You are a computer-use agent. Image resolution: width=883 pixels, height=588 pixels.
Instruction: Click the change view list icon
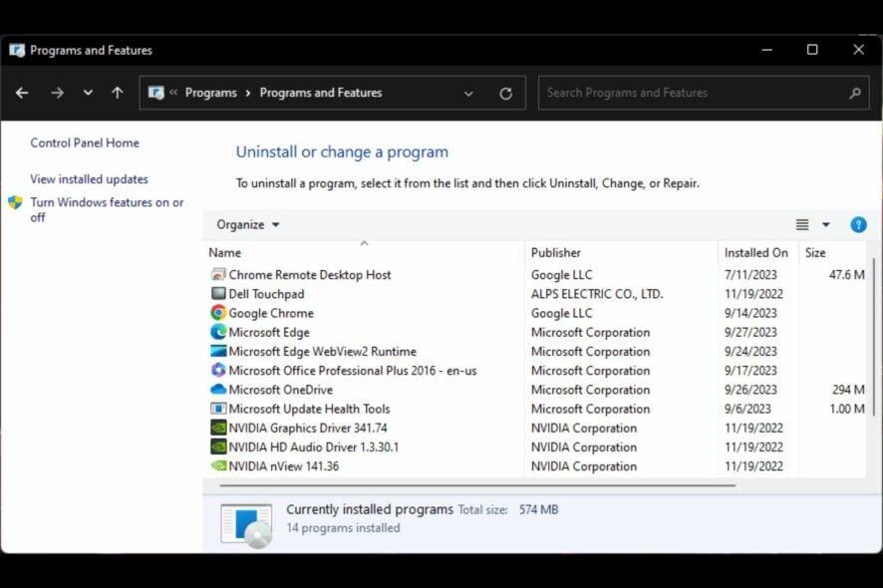[x=802, y=224]
